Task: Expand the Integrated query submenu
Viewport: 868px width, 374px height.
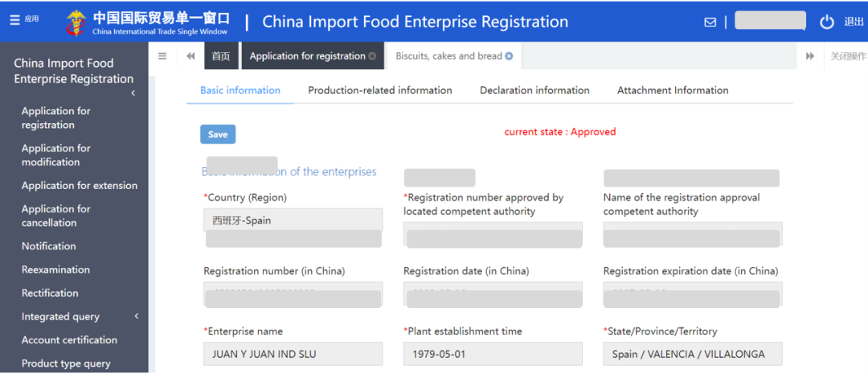Action: coord(136,316)
